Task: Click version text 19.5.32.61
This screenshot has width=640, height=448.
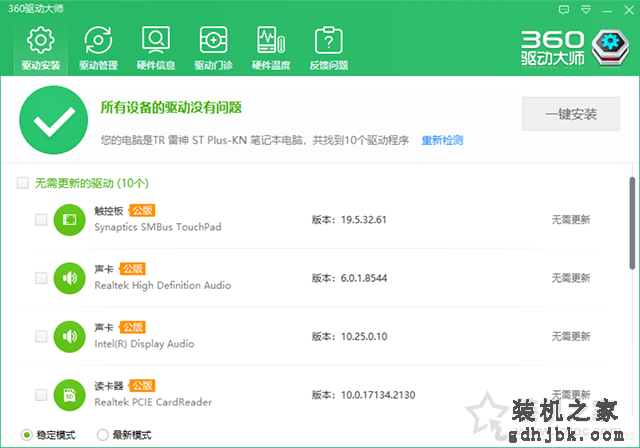Action: [x=364, y=220]
